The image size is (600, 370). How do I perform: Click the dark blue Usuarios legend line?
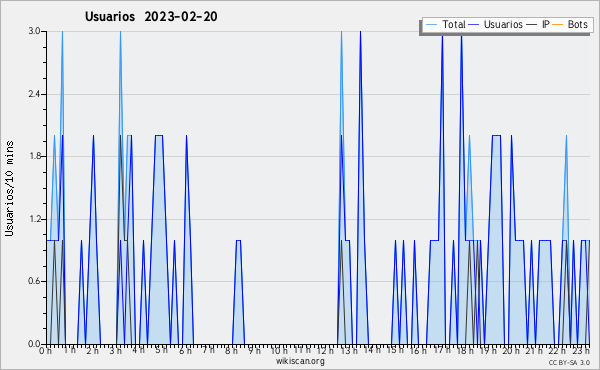[474, 25]
